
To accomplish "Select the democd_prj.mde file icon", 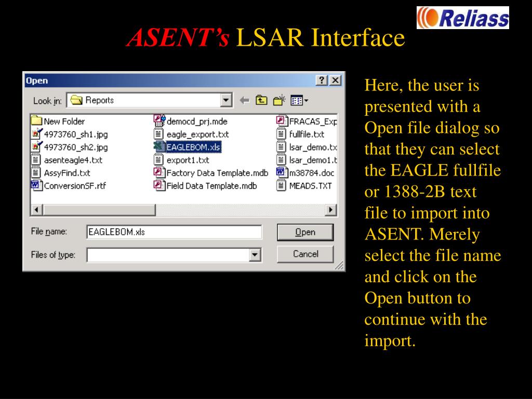I will [x=159, y=121].
